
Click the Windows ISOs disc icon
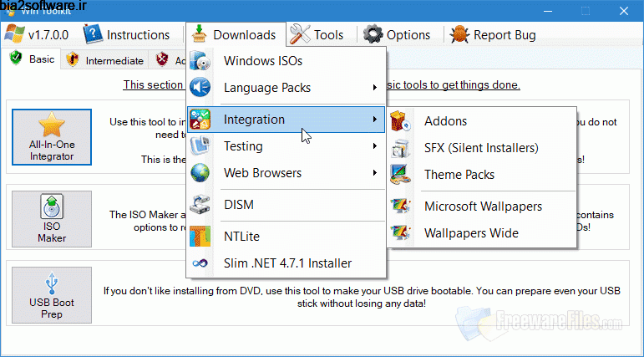(200, 61)
